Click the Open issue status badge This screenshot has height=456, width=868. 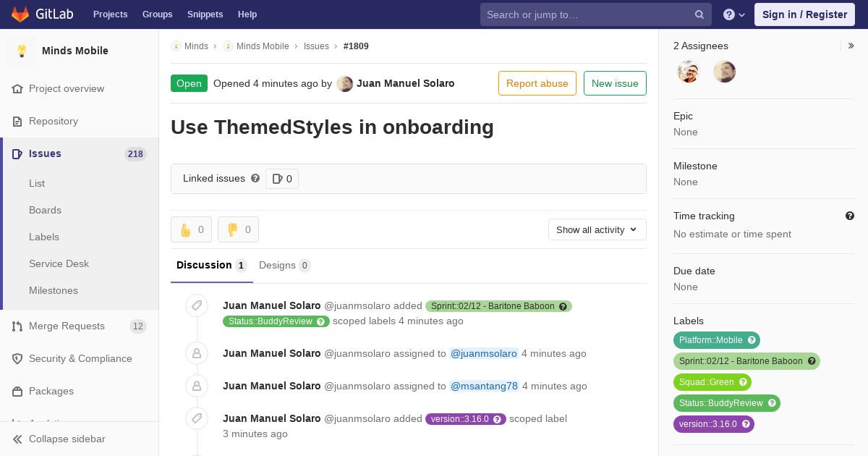click(x=189, y=83)
